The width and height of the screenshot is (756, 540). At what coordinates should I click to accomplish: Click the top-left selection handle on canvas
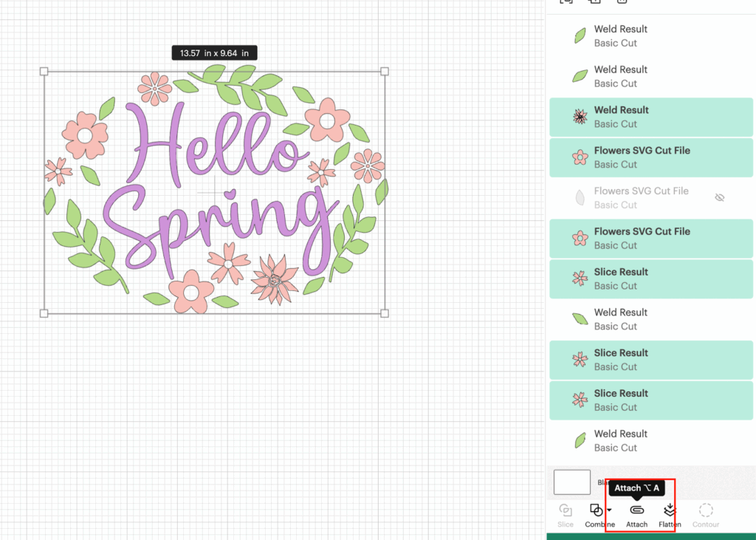tap(44, 72)
